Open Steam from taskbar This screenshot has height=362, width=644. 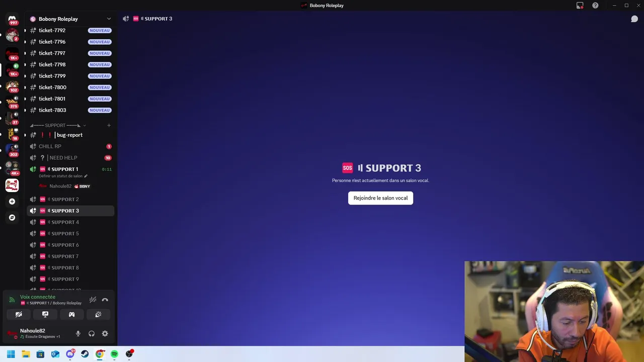point(85,354)
